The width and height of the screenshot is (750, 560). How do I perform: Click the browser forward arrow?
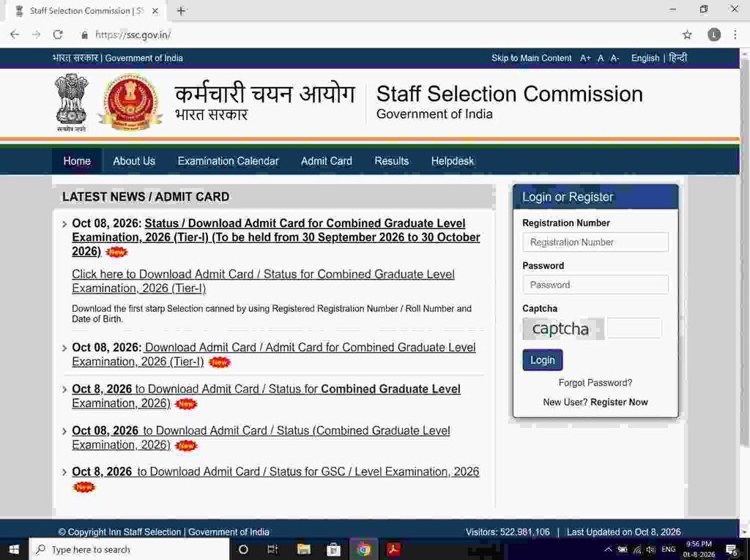37,34
